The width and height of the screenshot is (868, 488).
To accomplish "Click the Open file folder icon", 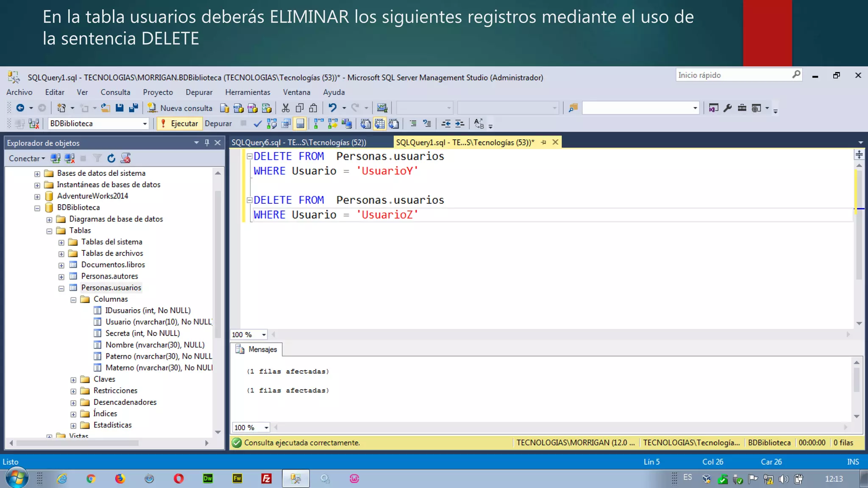I will pos(106,108).
